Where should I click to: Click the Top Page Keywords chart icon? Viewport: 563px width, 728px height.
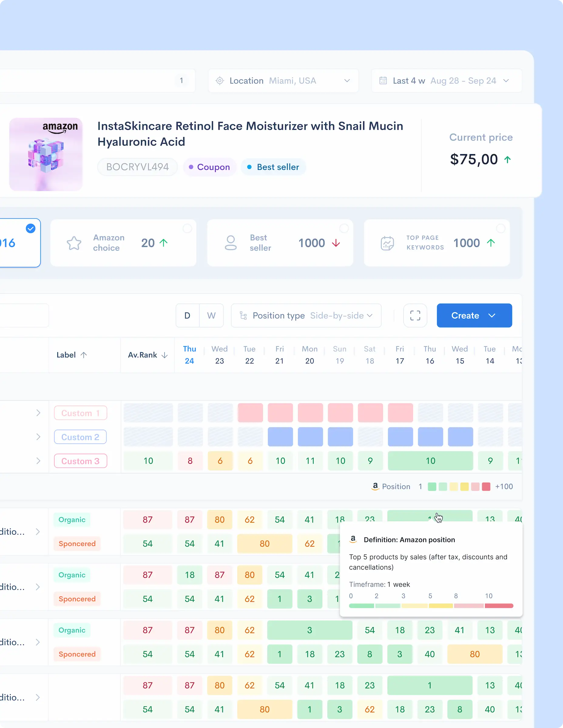point(387,243)
